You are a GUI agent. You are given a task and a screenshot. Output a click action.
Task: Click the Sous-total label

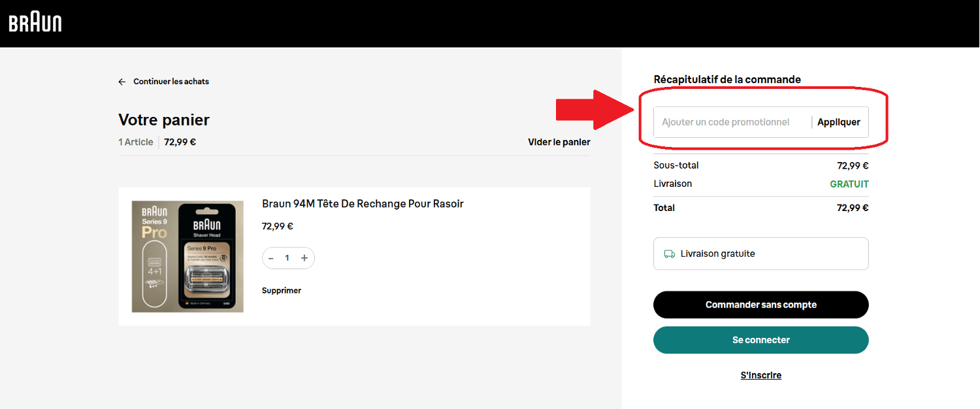coord(676,165)
